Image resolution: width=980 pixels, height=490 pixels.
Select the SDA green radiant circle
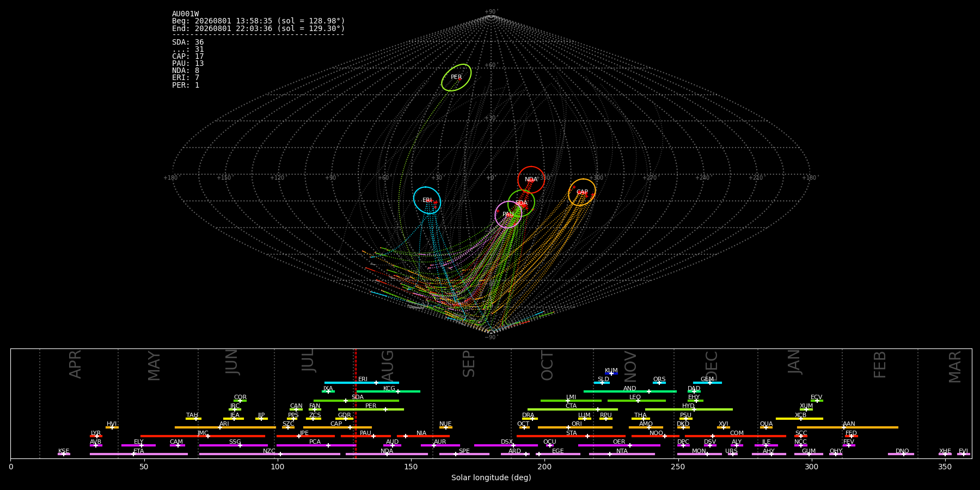coord(522,203)
